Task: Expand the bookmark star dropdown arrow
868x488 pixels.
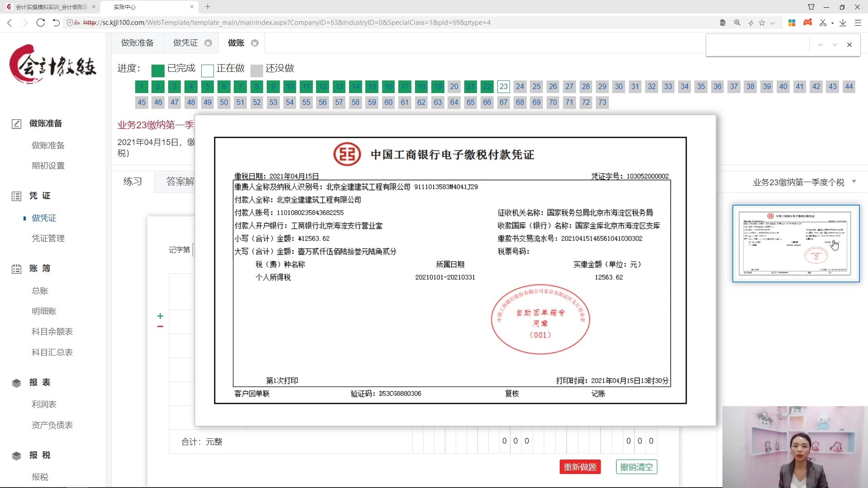Action: 773,23
